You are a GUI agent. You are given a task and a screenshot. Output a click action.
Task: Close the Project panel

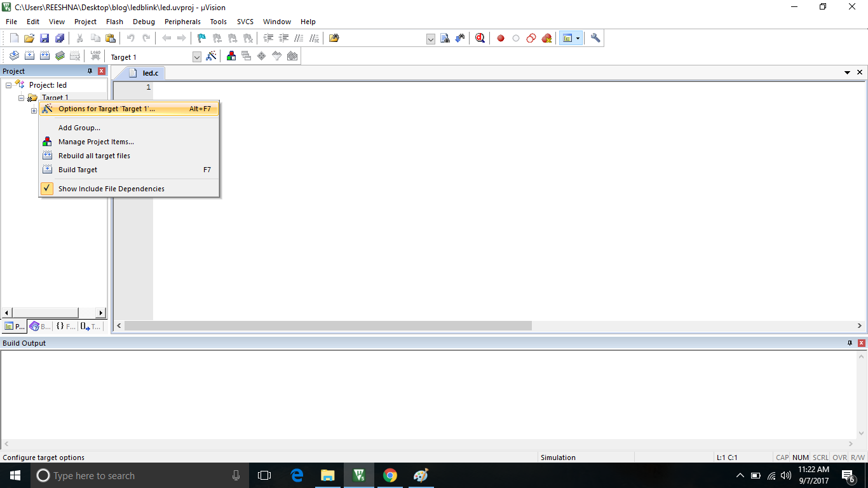tap(101, 71)
